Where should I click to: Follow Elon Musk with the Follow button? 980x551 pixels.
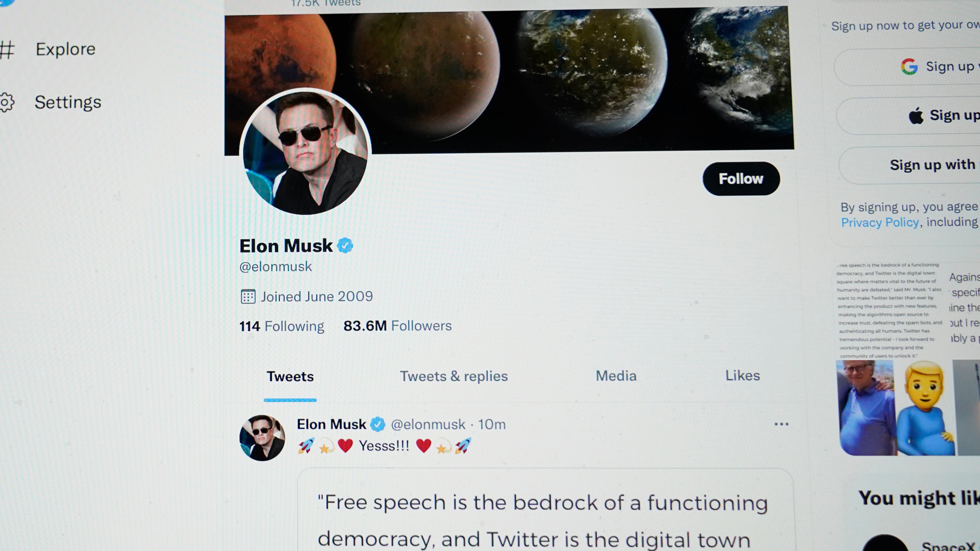point(741,179)
